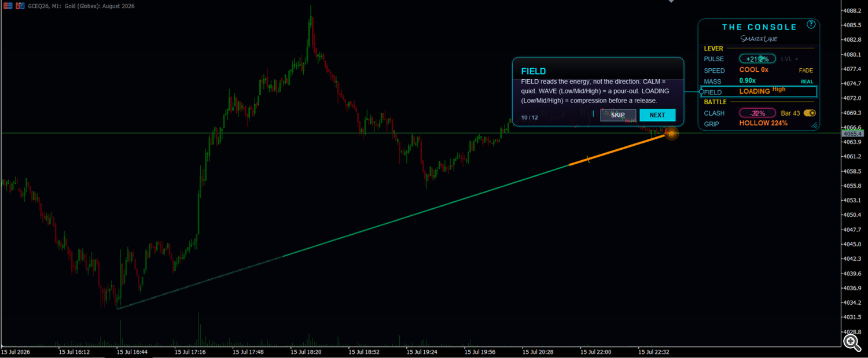The width and height of the screenshot is (868, 358).
Task: Select the glowing orange SmartLine anchor point
Action: 671,134
